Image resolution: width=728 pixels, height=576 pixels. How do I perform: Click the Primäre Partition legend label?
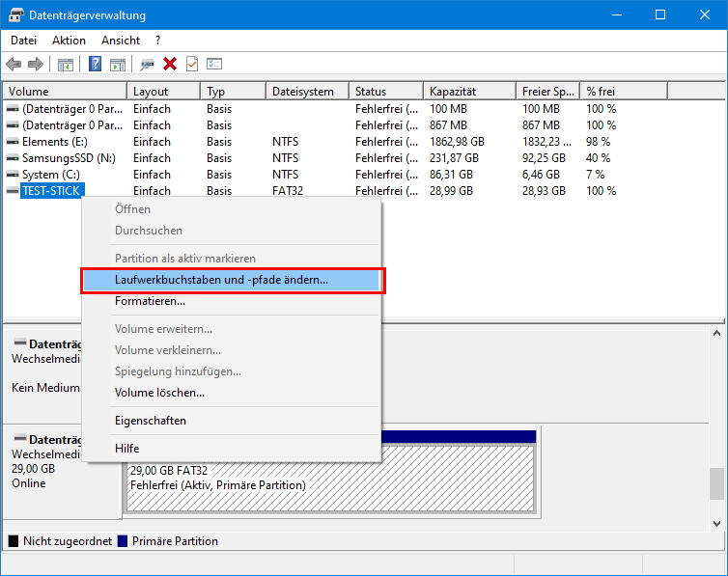[x=175, y=541]
